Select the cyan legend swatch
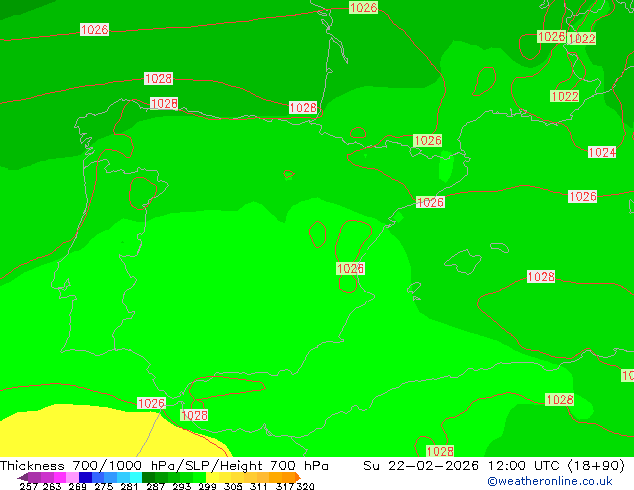Image resolution: width=634 pixels, height=490 pixels. (x=136, y=477)
